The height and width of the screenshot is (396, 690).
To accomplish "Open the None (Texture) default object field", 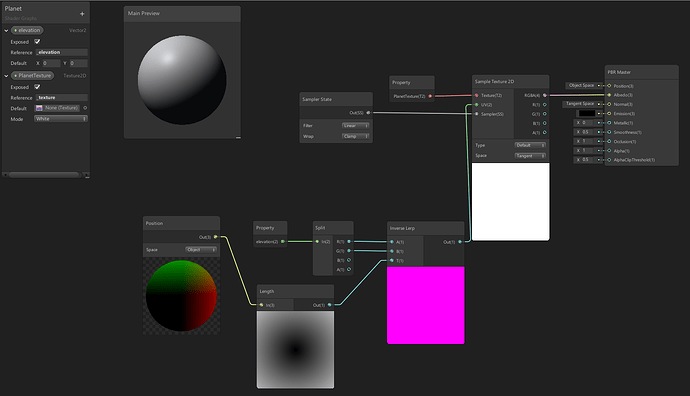I will pyautogui.click(x=57, y=108).
